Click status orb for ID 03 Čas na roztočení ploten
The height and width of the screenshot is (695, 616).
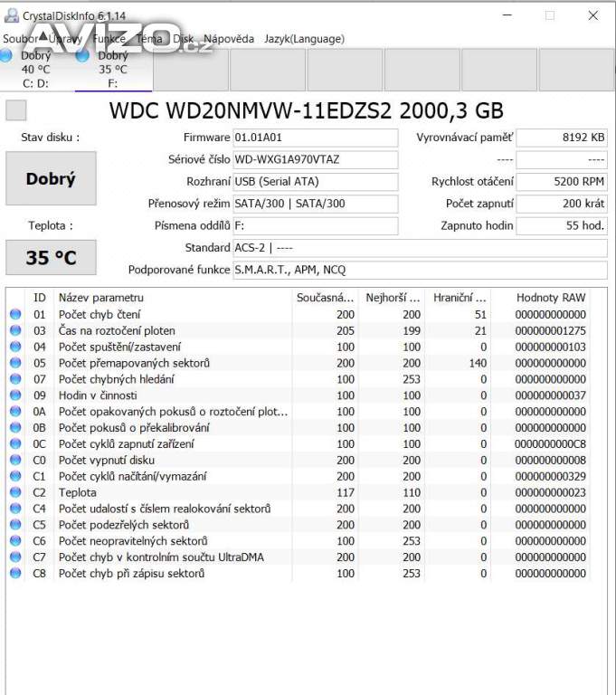pyautogui.click(x=15, y=330)
